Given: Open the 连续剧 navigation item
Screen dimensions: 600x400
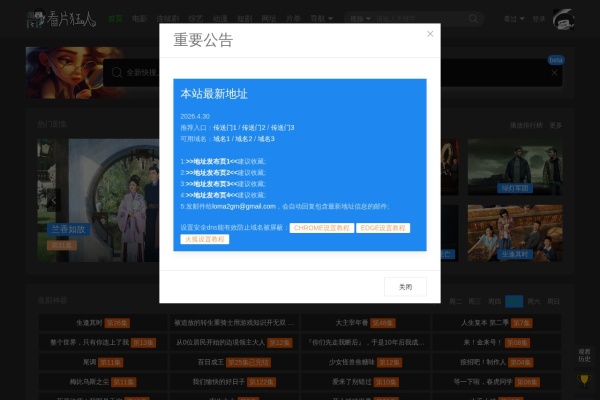Looking at the screenshot, I should [x=168, y=18].
